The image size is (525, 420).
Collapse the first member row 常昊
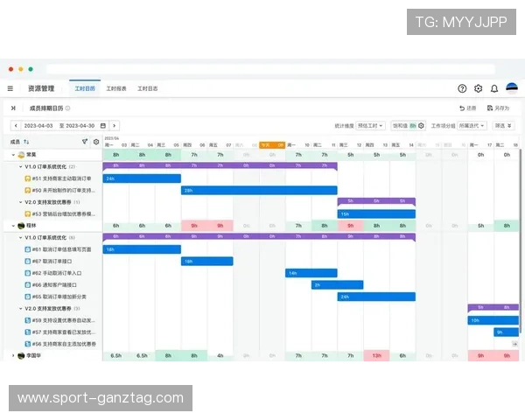click(13, 155)
